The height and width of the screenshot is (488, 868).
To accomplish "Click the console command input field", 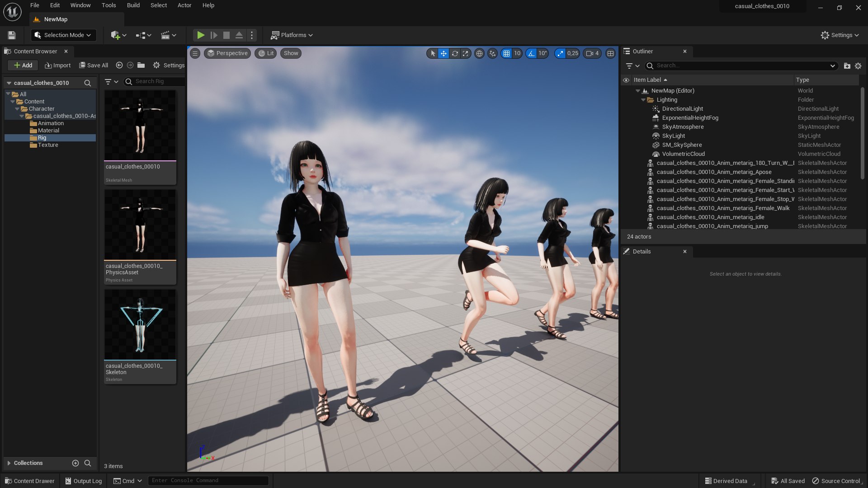I will (208, 480).
